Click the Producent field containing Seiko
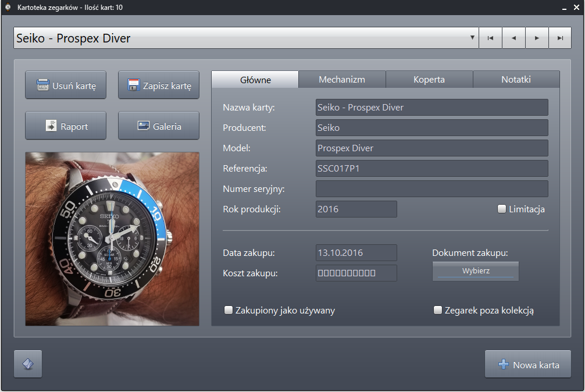The image size is (585, 392). click(x=431, y=127)
